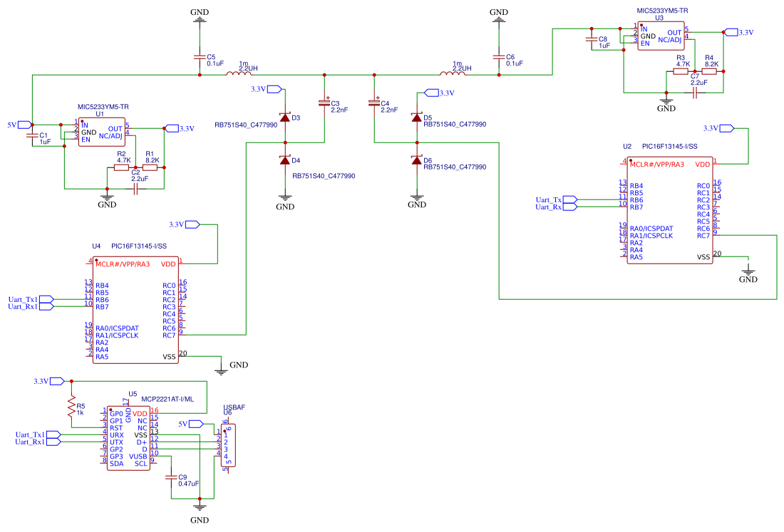Click the RB751S40_C477990 label beside D6
Screen dimensions: 784x532
tap(455, 167)
